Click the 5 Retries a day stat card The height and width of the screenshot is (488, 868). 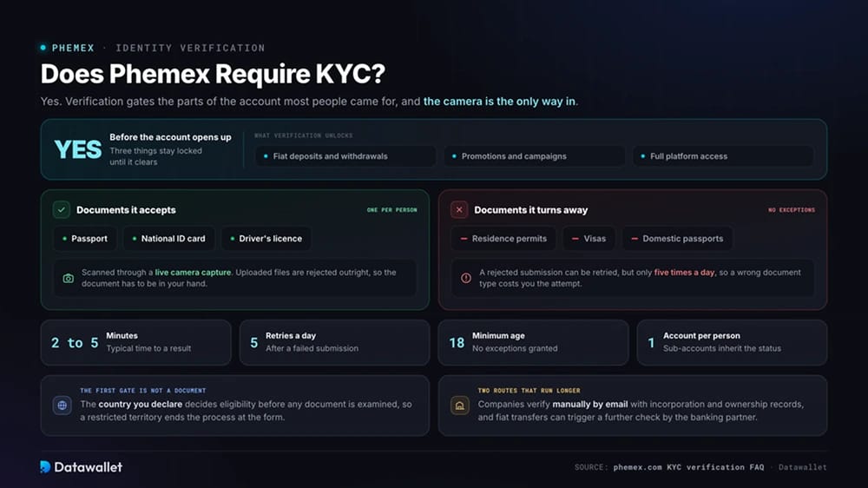coord(334,342)
